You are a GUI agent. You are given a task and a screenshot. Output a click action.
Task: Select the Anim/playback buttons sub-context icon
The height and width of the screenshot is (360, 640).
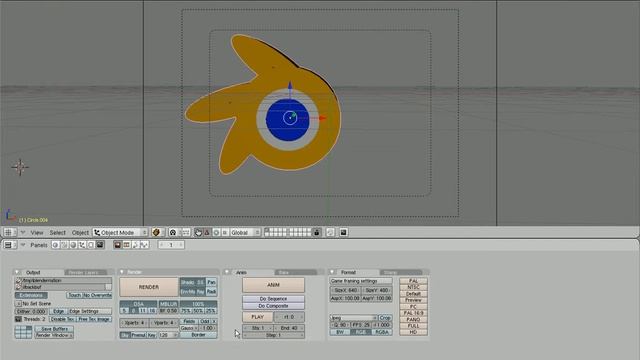pos(136,245)
